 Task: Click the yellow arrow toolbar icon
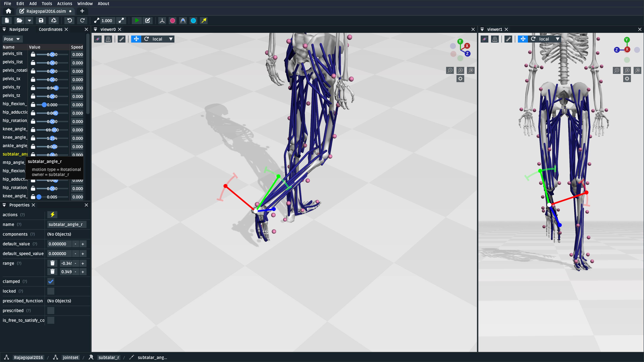tap(204, 20)
